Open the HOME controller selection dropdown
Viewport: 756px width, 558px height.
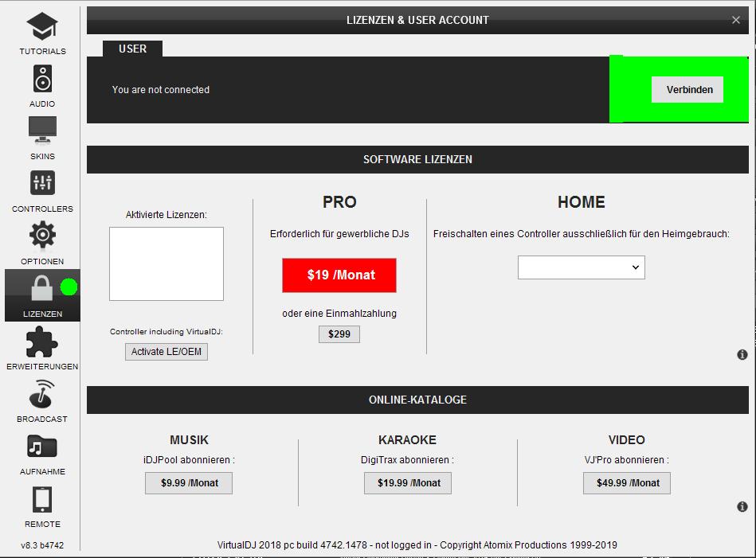pyautogui.click(x=582, y=267)
